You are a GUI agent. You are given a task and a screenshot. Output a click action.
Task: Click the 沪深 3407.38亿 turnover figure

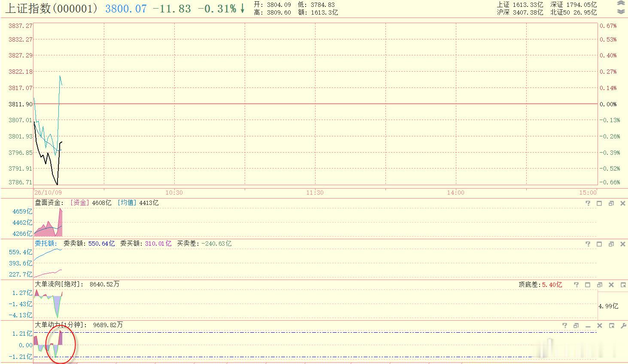(x=520, y=12)
